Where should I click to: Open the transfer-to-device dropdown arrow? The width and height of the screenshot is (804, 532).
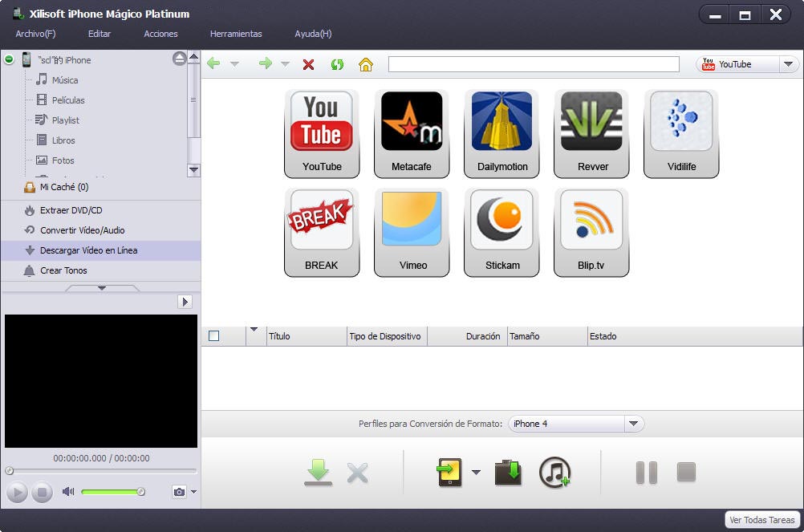point(476,472)
